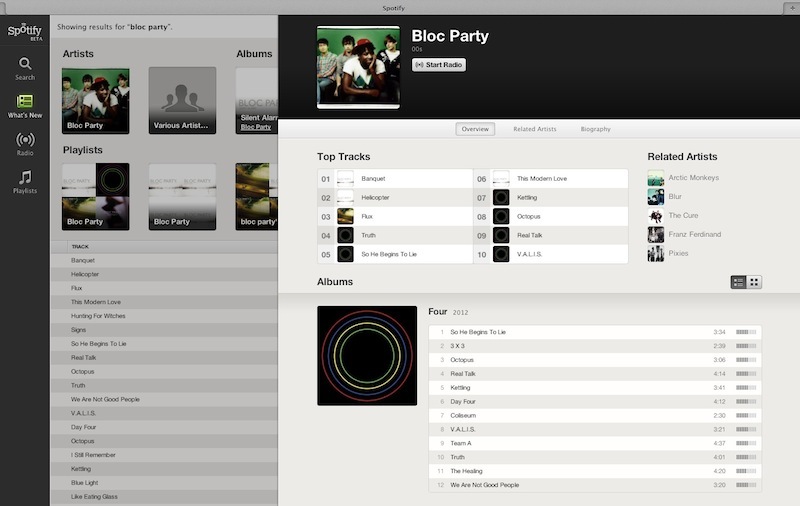This screenshot has width=800, height=506.
Task: Open second Bloc Party playlist with white covers
Action: tap(182, 196)
